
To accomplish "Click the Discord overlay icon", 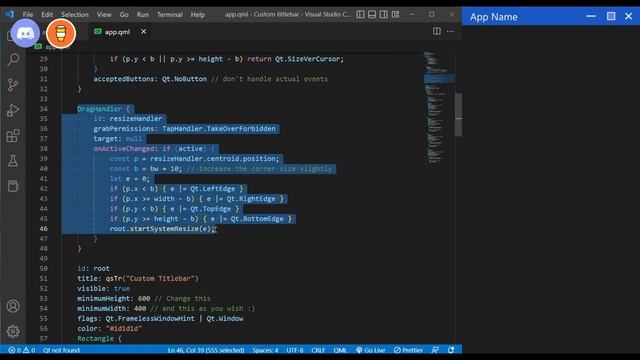I will (x=25, y=33).
